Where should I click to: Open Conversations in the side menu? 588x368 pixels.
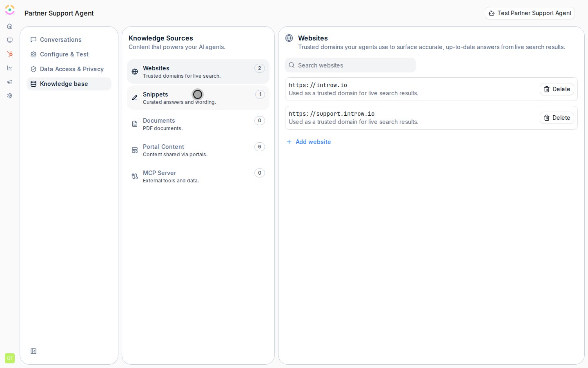point(69,40)
